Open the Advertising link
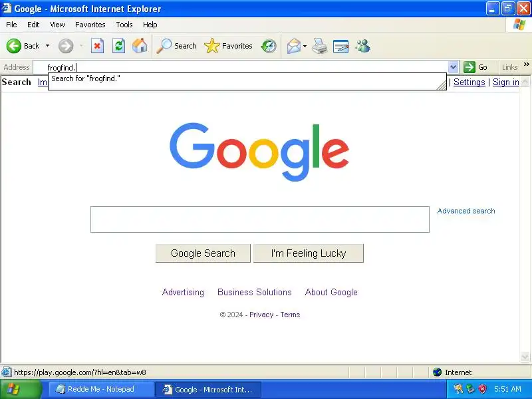The height and width of the screenshot is (399, 532). 183,292
